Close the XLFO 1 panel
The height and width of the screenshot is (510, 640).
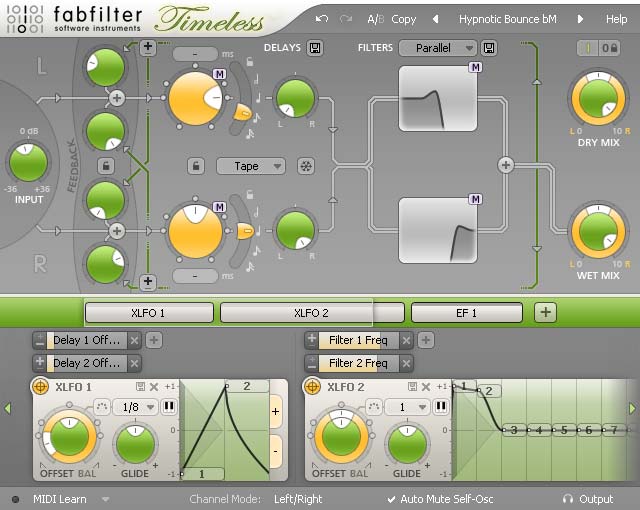tap(154, 387)
